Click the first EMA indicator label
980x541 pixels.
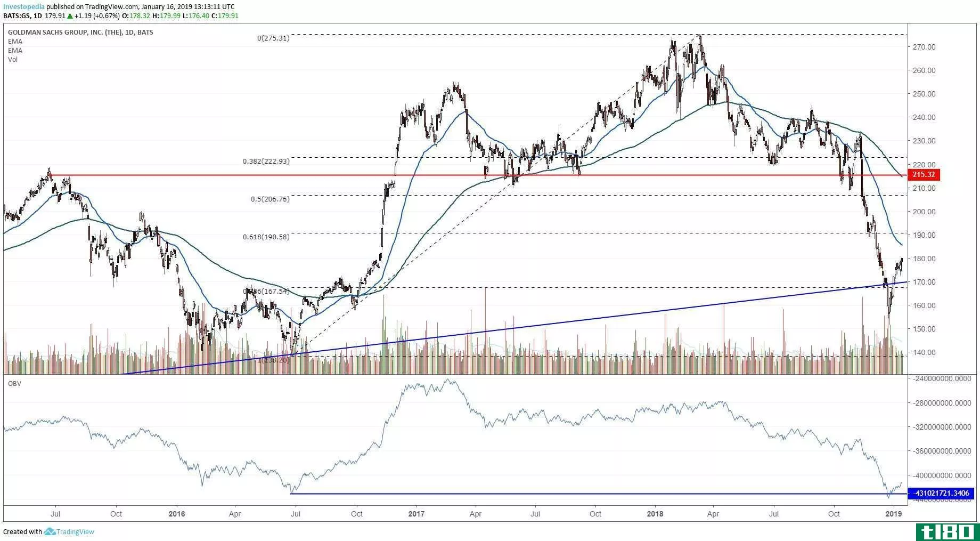click(15, 41)
